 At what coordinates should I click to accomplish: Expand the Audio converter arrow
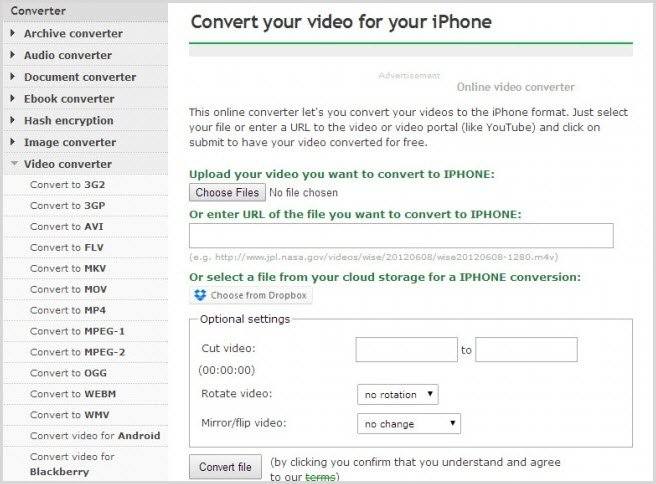13,54
